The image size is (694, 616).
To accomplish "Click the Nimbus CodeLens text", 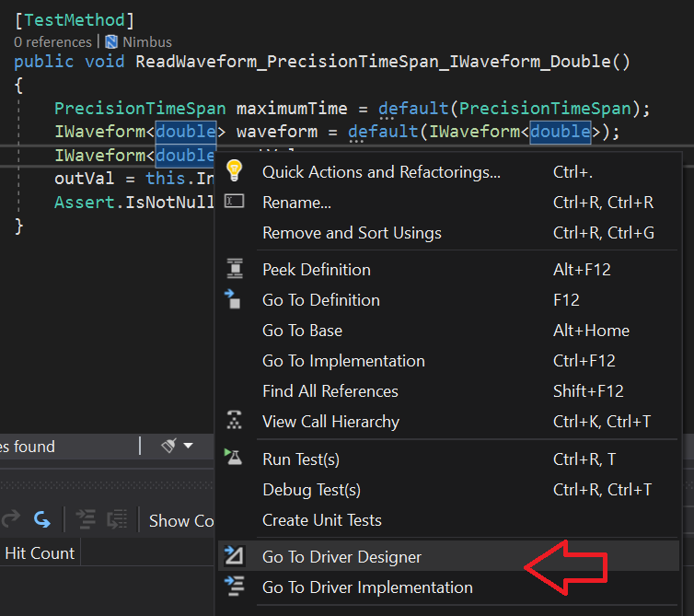I will tap(147, 42).
